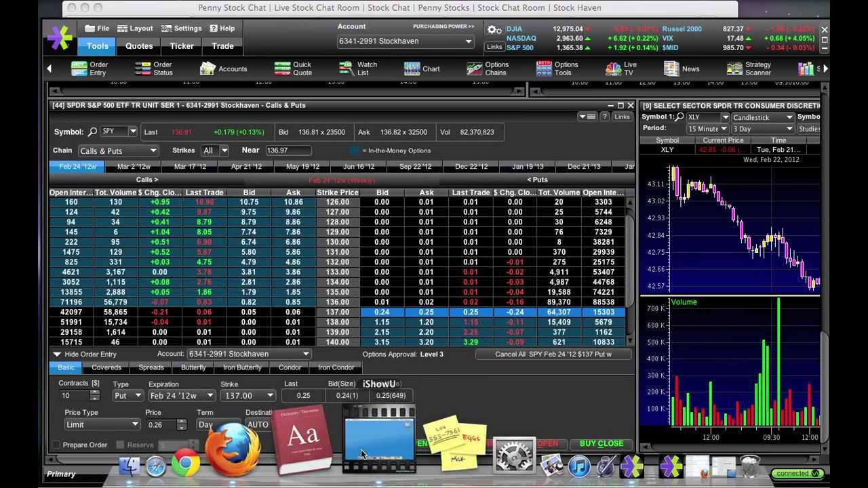The image size is (868, 488).
Task: Open the 3 Day range dropdown
Action: (762, 129)
